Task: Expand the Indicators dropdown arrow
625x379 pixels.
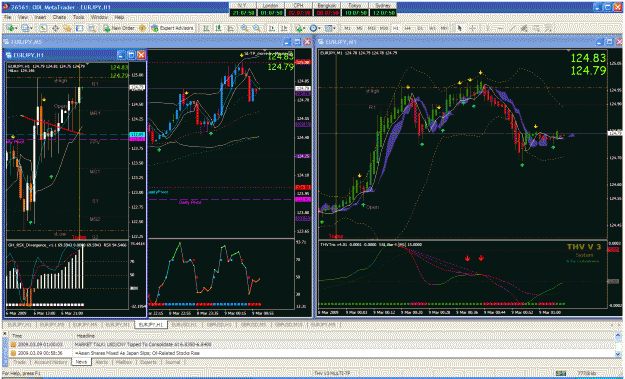Action: click(x=305, y=28)
